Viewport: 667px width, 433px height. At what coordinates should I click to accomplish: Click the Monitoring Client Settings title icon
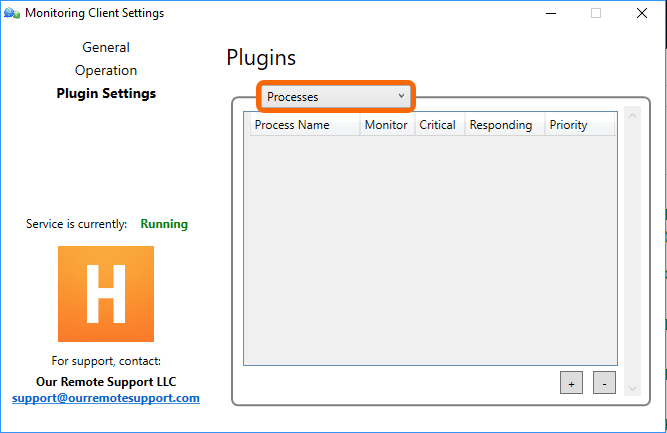12,13
